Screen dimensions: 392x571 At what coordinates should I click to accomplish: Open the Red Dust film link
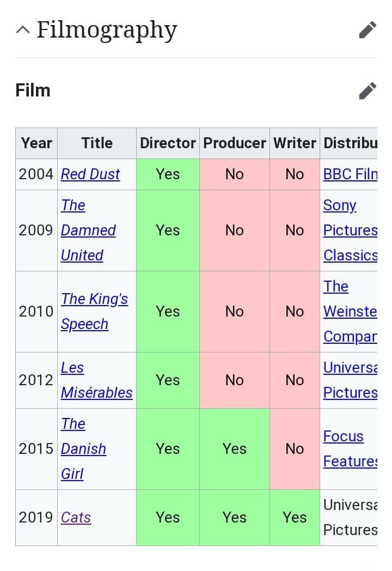pos(90,174)
